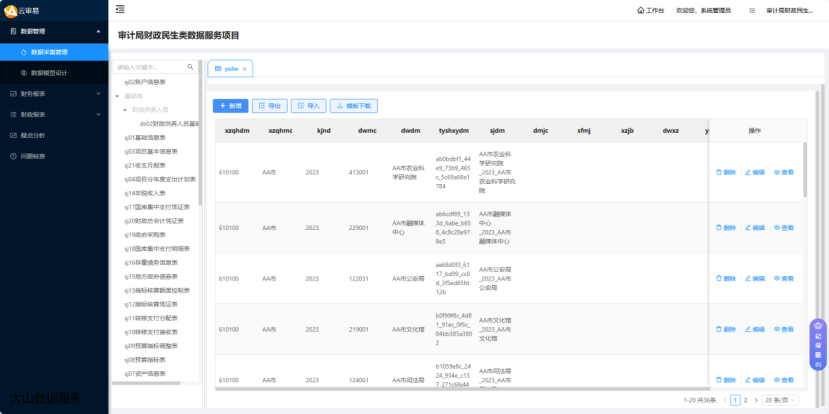This screenshot has width=829, height=414.
Task: Click the tree keyword search input field
Action: [x=150, y=68]
